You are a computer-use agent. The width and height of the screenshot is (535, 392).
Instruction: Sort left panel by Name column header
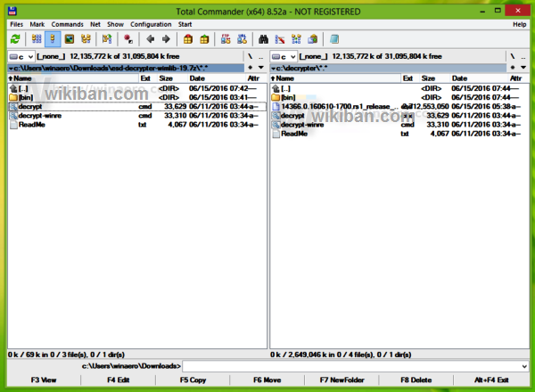click(x=73, y=78)
